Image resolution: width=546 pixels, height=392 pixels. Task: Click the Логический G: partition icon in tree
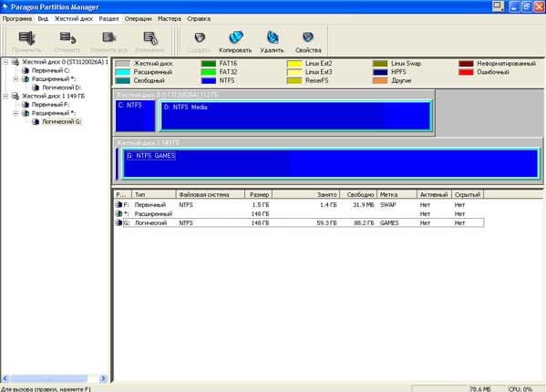click(x=36, y=121)
